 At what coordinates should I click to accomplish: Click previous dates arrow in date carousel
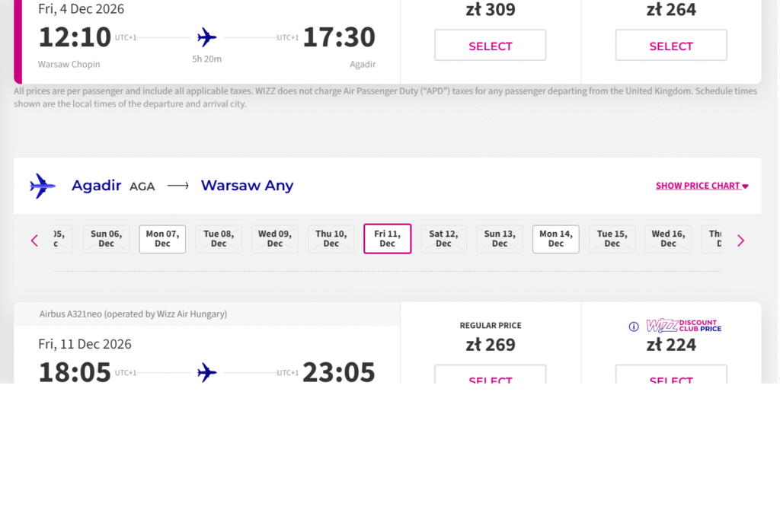[34, 241]
